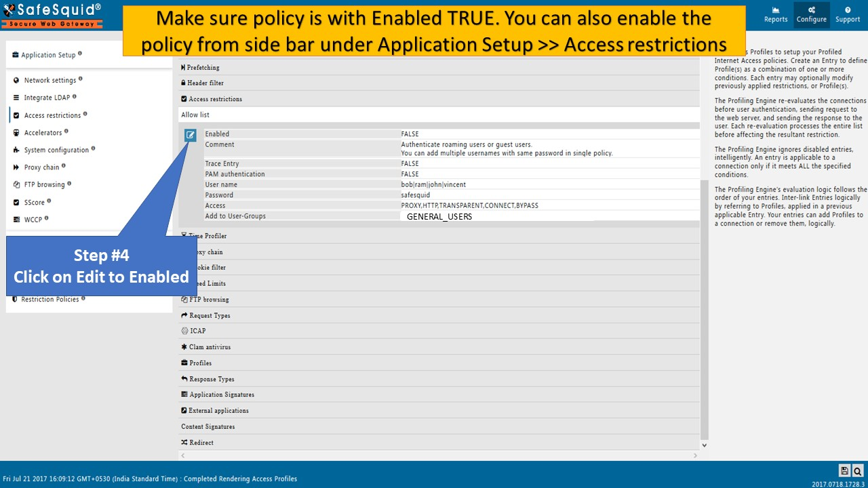The height and width of the screenshot is (488, 868).
Task: Click the version number 2017.0718.1728.3
Action: click(838, 483)
